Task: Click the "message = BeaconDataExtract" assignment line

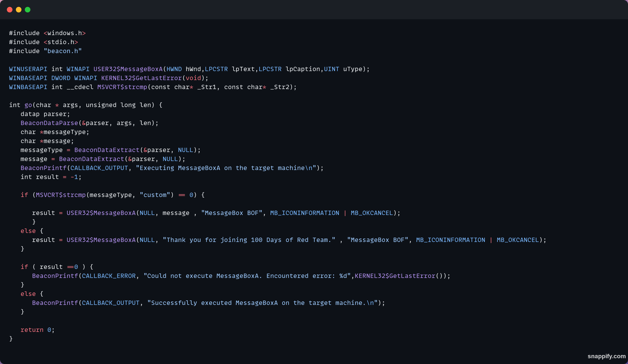Action: (x=103, y=159)
